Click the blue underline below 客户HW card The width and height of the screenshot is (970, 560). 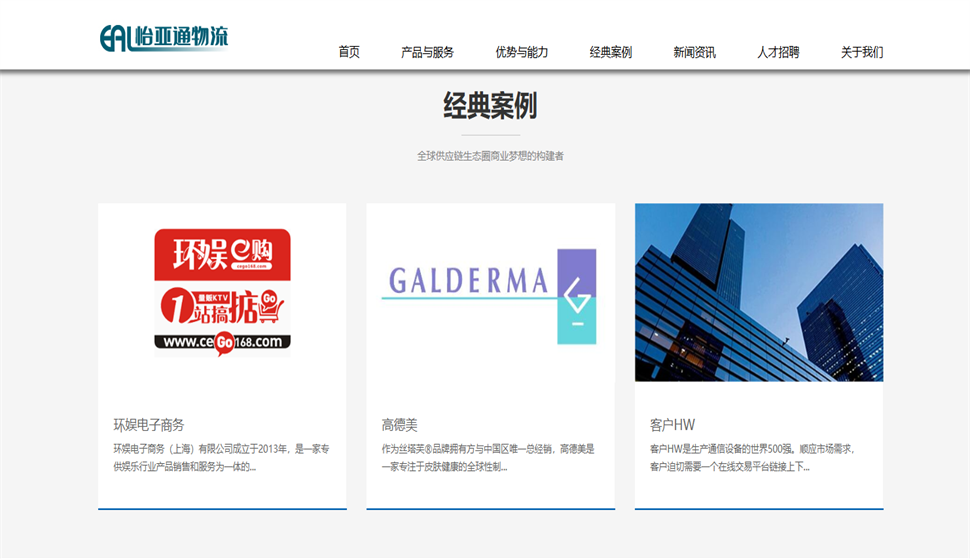[758, 509]
